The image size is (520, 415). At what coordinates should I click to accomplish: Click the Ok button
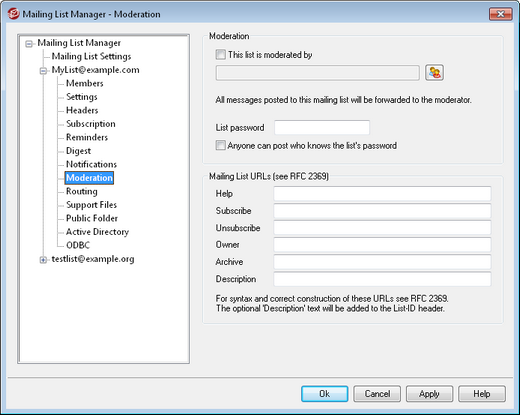click(x=324, y=394)
